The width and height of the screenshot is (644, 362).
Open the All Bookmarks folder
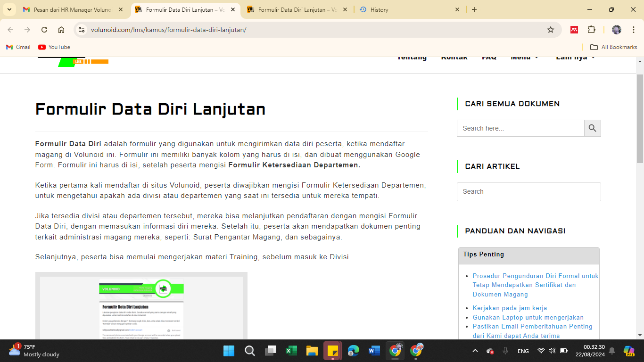(613, 47)
